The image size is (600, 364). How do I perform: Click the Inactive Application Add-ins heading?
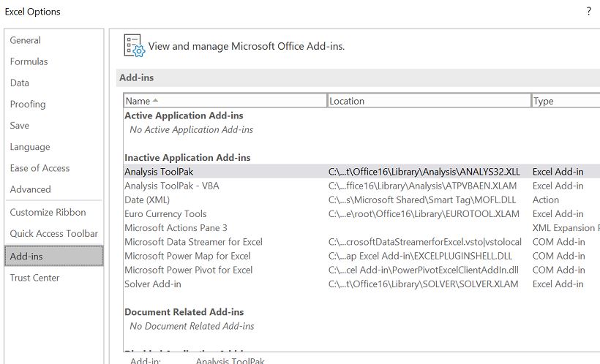(x=187, y=158)
